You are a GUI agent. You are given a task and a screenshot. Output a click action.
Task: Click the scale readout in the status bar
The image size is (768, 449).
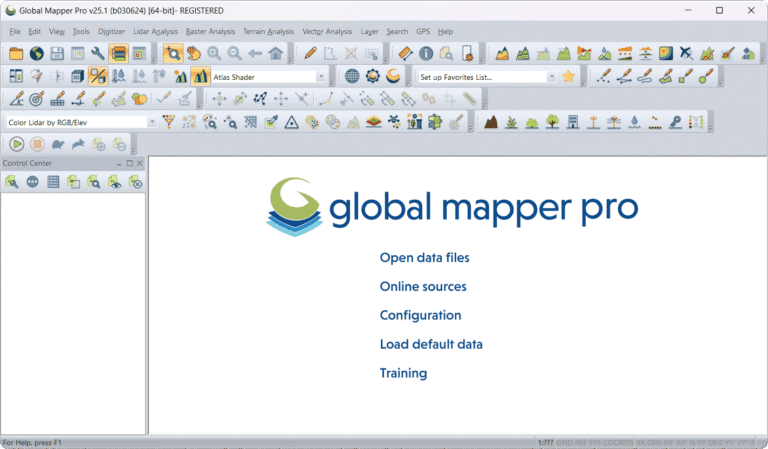click(545, 442)
